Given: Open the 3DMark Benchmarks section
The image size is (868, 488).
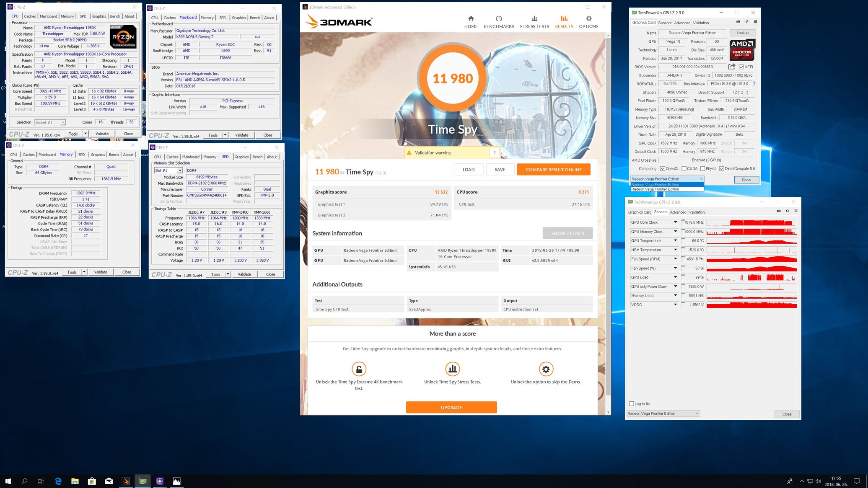Looking at the screenshot, I should pyautogui.click(x=499, y=22).
